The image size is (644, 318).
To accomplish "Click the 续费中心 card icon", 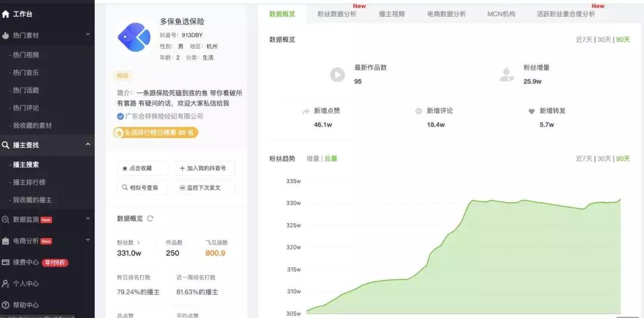I will click(x=5, y=262).
